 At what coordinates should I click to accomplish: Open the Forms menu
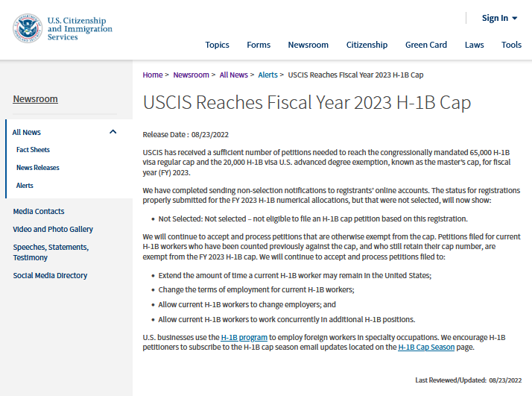pyautogui.click(x=259, y=45)
